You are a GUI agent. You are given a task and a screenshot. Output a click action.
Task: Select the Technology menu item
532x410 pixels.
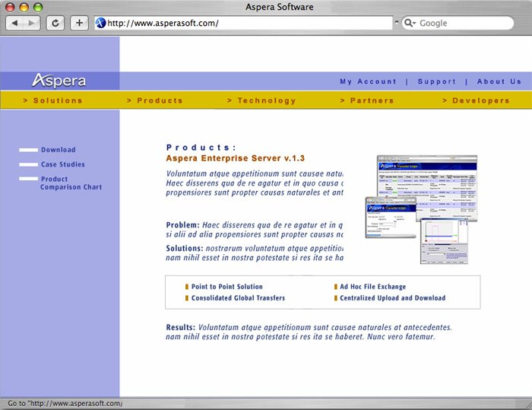pyautogui.click(x=261, y=100)
